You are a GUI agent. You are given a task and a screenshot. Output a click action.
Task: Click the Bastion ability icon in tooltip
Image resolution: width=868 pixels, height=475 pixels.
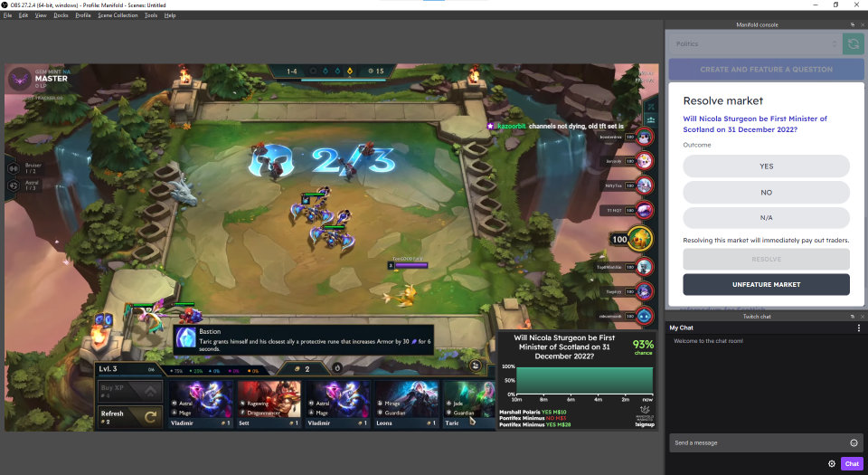[x=185, y=338]
